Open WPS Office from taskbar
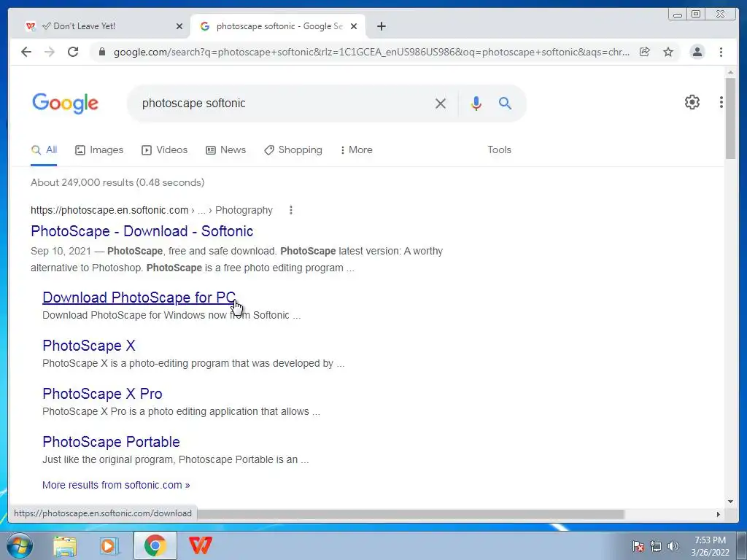 coord(200,545)
